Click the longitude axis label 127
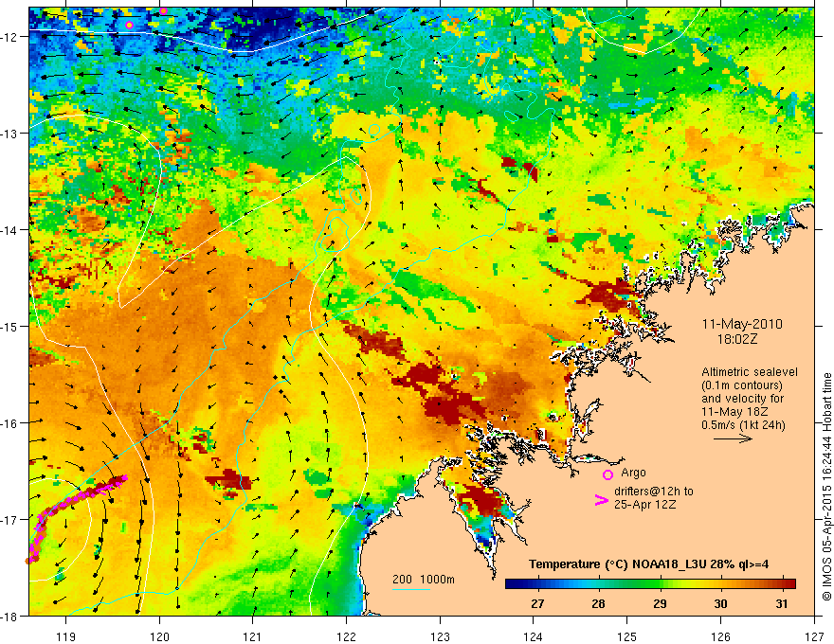 [x=814, y=636]
